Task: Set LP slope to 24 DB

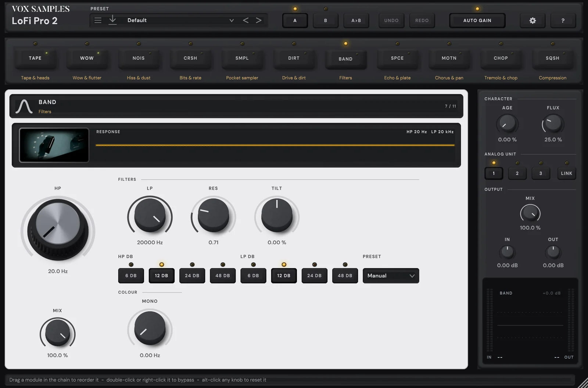Action: [314, 276]
